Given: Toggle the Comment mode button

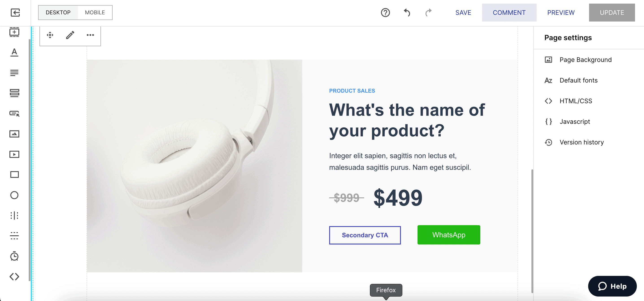Looking at the screenshot, I should point(509,13).
